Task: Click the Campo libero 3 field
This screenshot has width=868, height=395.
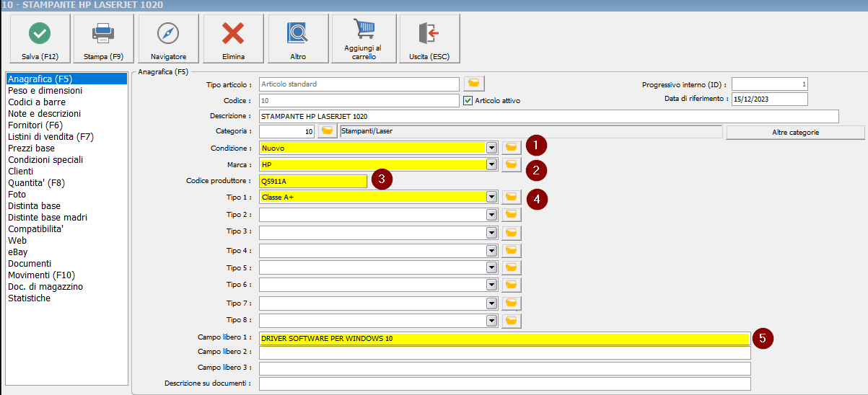Action: 504,368
